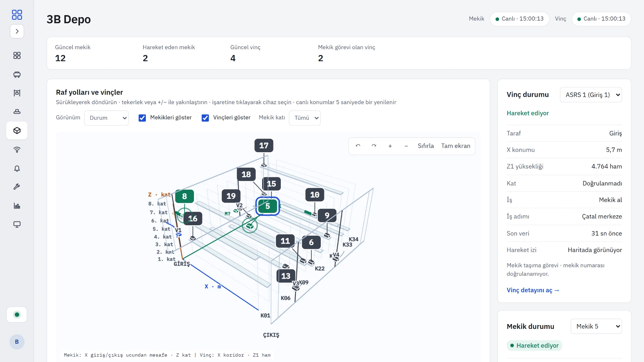Open the wrench maintenance icon
Image resolution: width=644 pixels, height=362 pixels.
tap(17, 187)
